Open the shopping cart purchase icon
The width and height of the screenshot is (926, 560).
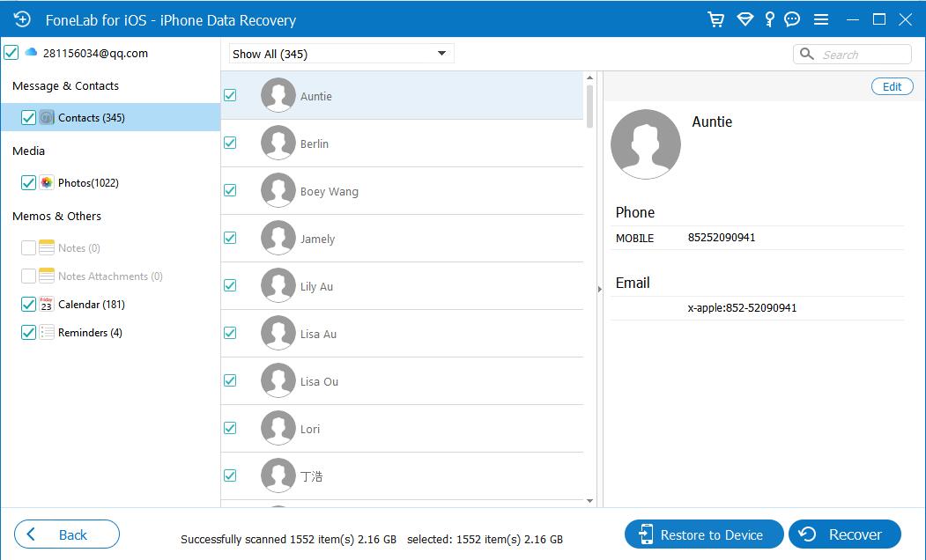point(715,19)
